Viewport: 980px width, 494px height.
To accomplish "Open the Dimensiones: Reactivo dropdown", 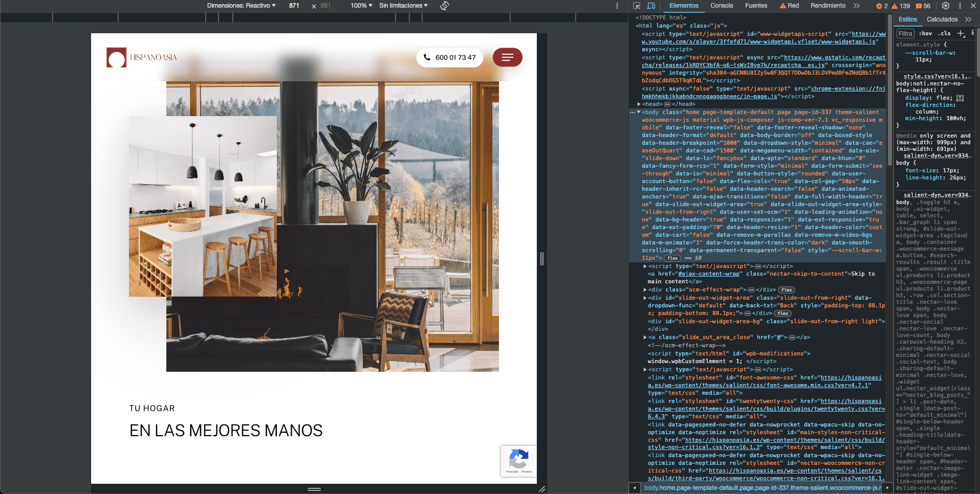I will 241,6.
